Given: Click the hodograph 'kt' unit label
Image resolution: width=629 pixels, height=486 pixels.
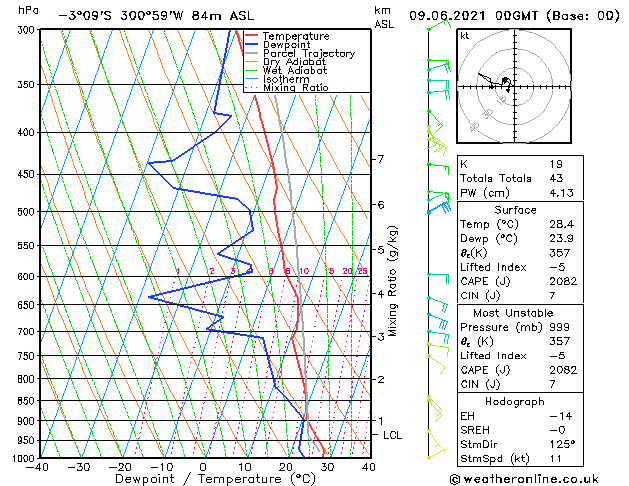Looking at the screenshot, I should point(465,36).
